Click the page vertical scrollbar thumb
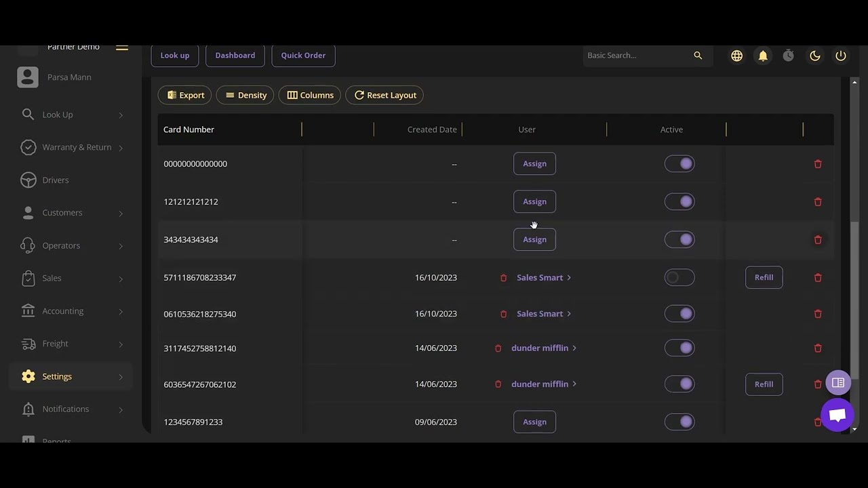Viewport: 868px width, 488px height. (855, 300)
